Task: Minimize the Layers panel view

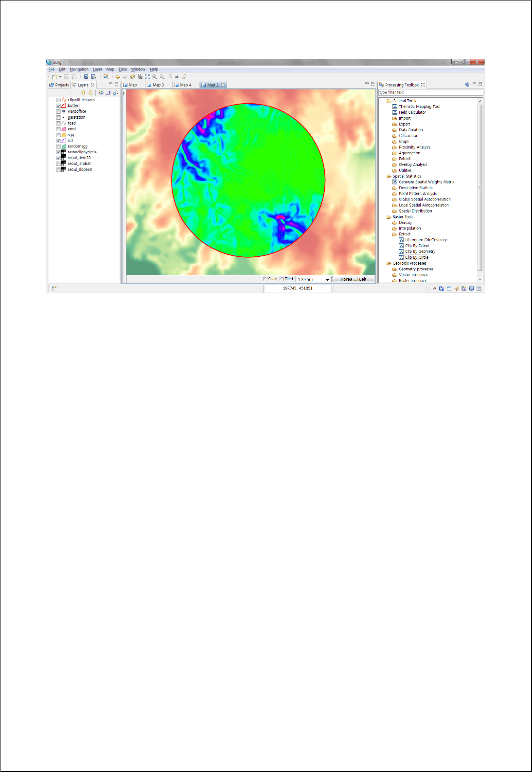Action: (110, 84)
